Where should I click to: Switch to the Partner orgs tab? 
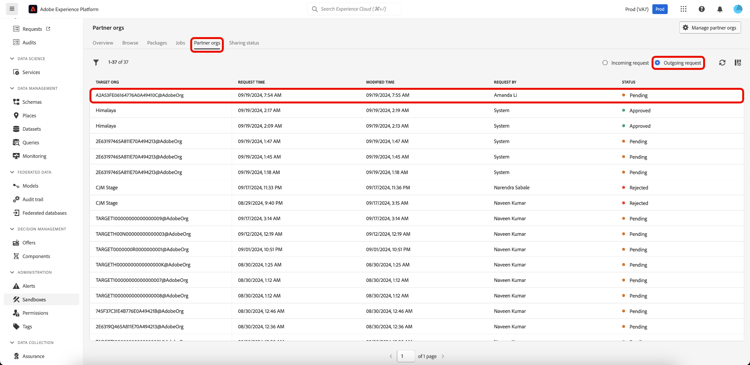pyautogui.click(x=207, y=43)
